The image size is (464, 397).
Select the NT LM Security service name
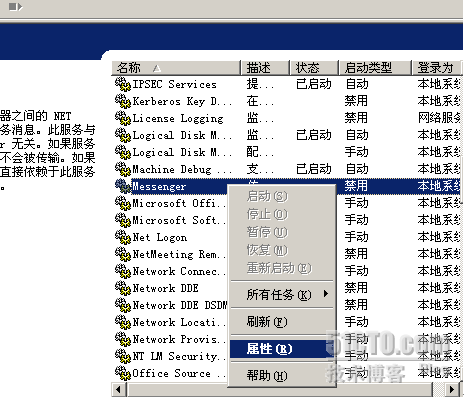point(179,356)
